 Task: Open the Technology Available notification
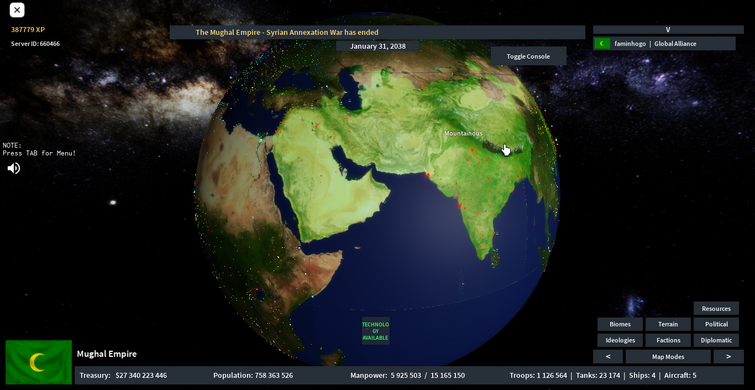pos(376,331)
